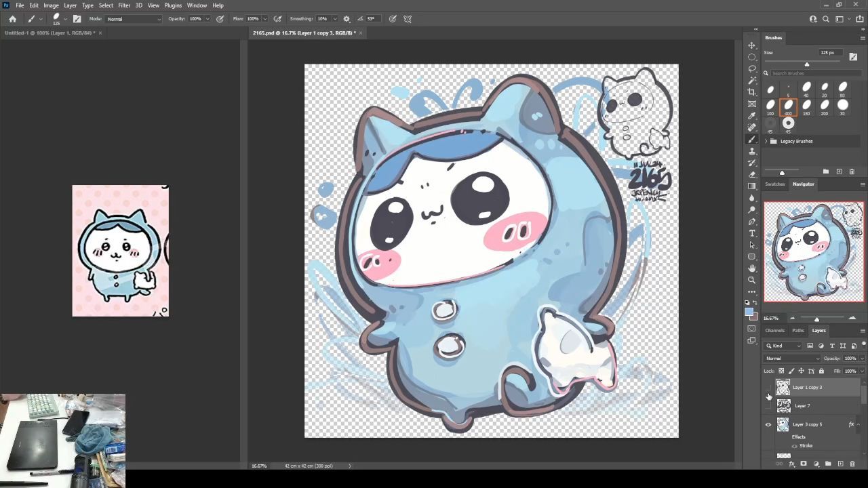Image resolution: width=868 pixels, height=488 pixels.
Task: Activate the Crop tool
Action: click(751, 92)
